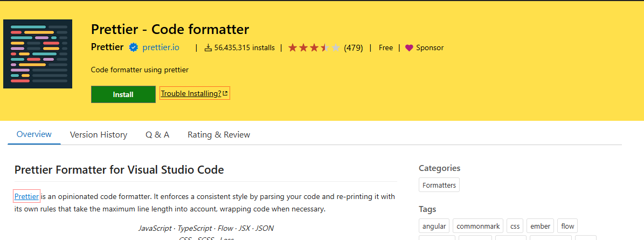Viewport: 644px width, 240px height.
Task: Click the external link icon beside Trouble Installing
Action: point(225,93)
